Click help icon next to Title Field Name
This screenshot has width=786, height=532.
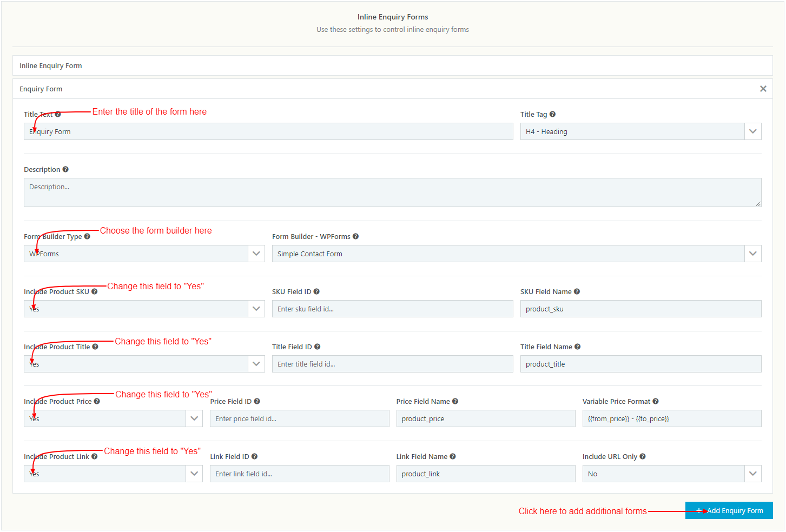(x=577, y=347)
